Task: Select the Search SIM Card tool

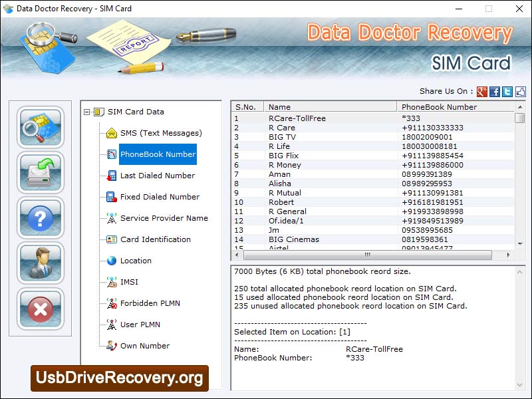Action: (x=40, y=130)
